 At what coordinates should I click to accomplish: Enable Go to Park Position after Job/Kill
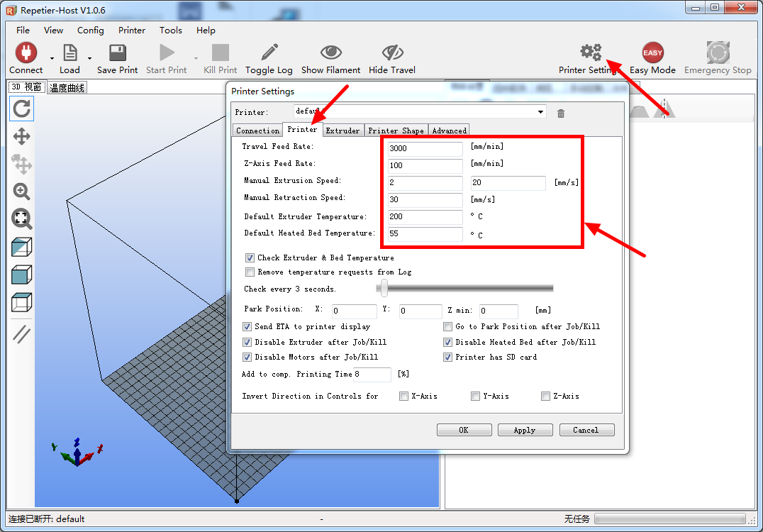pyautogui.click(x=448, y=327)
